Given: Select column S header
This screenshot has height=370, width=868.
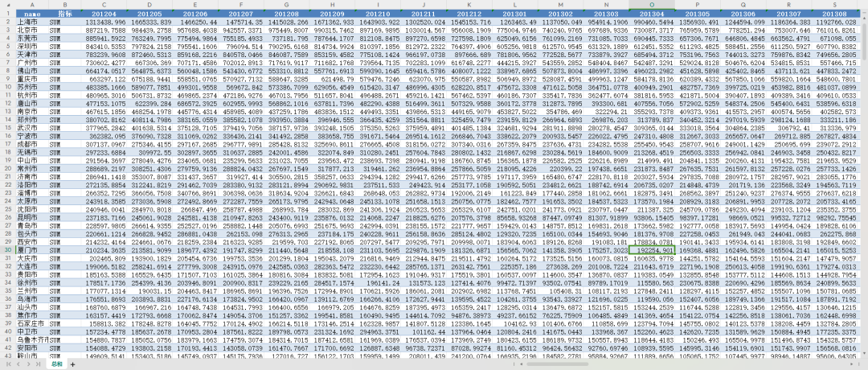Looking at the screenshot, I should (834, 4).
